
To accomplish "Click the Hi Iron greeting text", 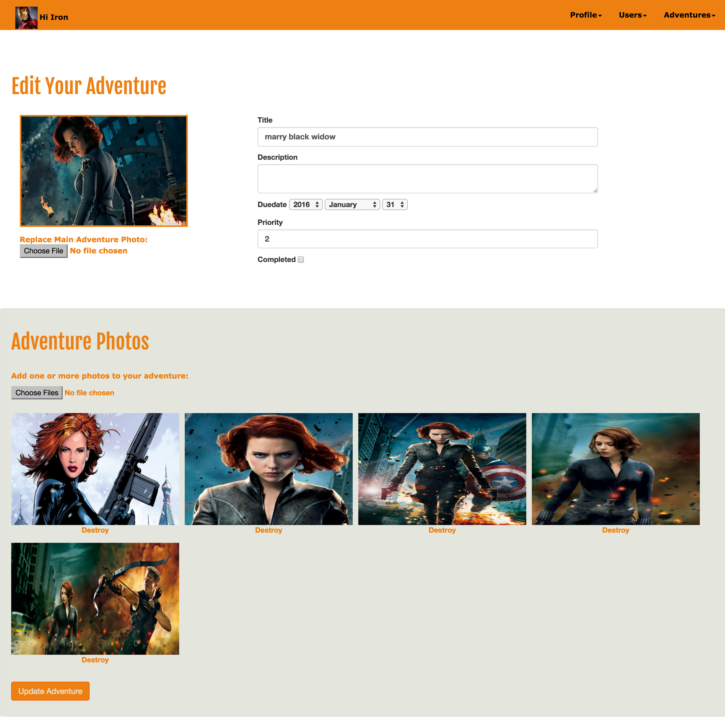I will coord(54,17).
